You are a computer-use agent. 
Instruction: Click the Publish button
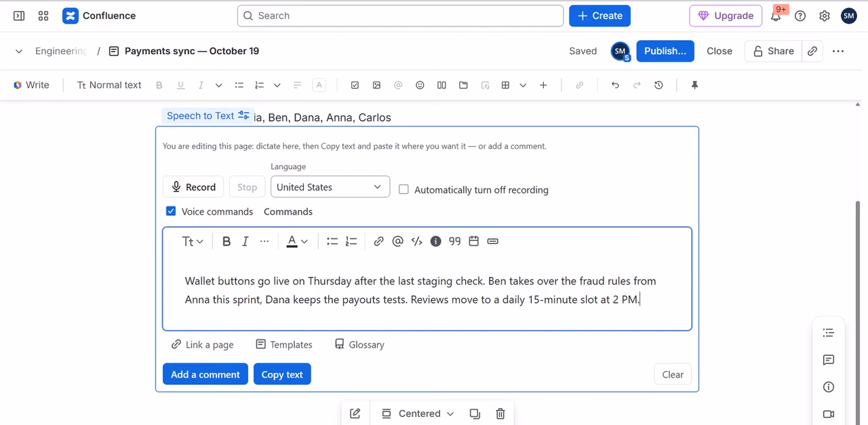click(x=665, y=51)
